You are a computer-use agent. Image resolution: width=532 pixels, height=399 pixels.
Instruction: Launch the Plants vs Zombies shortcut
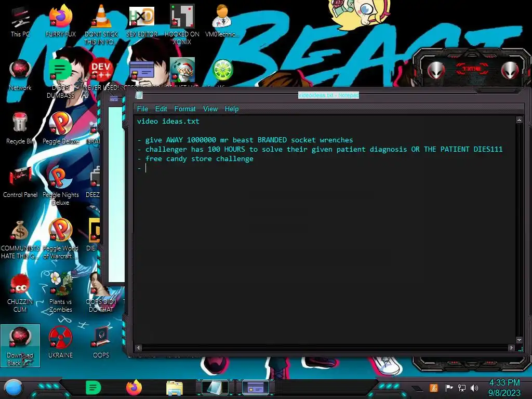(60, 292)
